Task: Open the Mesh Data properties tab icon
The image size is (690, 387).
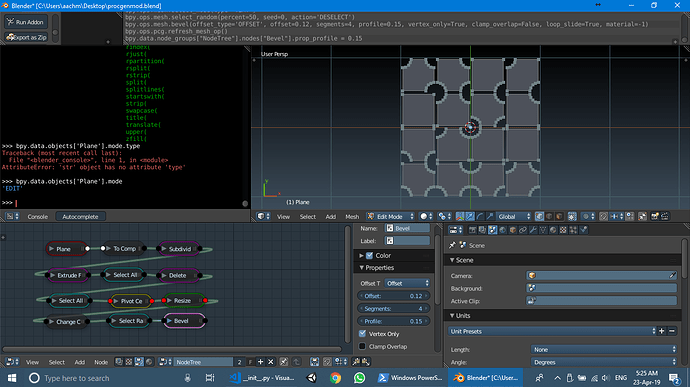Action: click(543, 230)
